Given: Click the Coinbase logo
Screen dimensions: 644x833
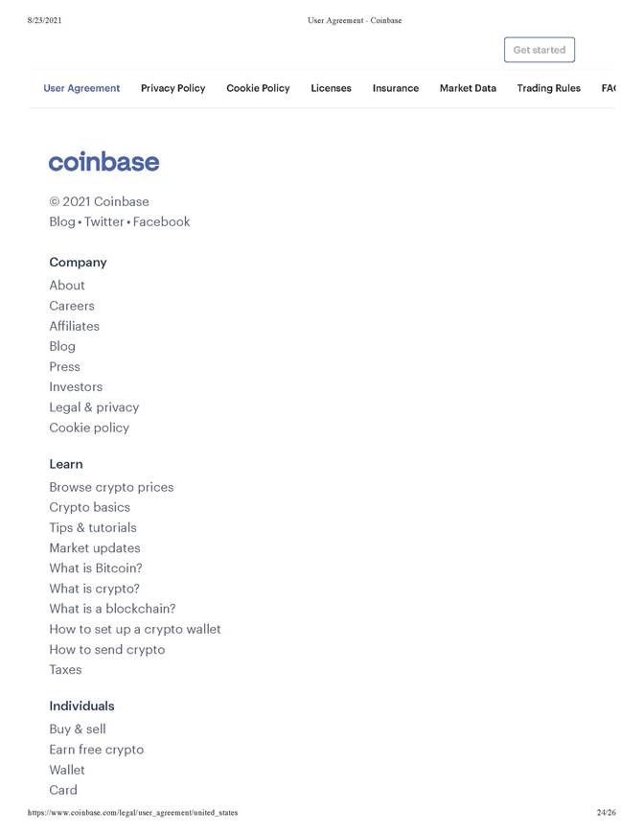Looking at the screenshot, I should pyautogui.click(x=103, y=162).
